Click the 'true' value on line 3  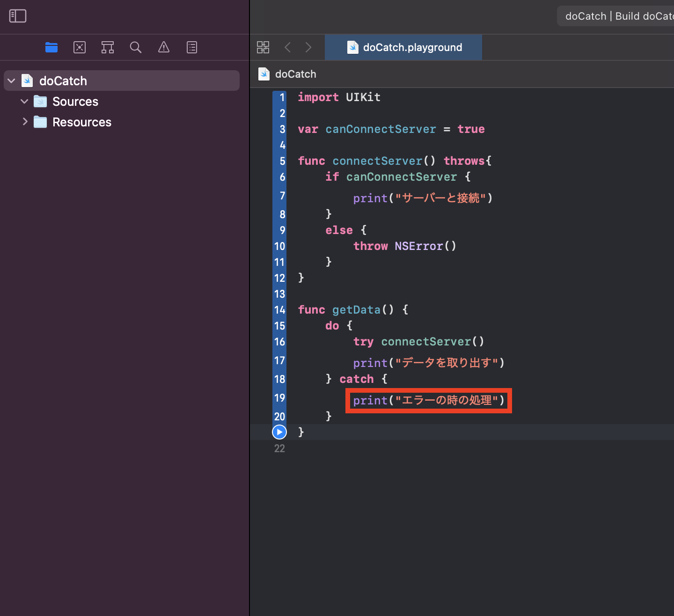pos(471,129)
